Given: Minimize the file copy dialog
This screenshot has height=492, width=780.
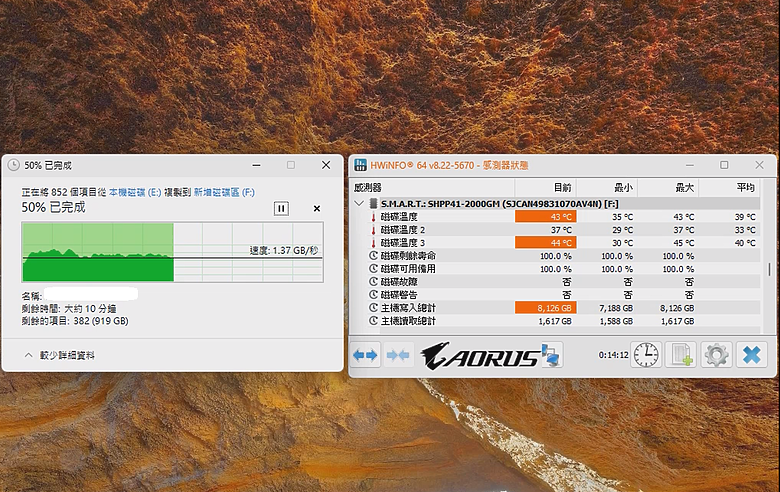Looking at the screenshot, I should pos(256,165).
